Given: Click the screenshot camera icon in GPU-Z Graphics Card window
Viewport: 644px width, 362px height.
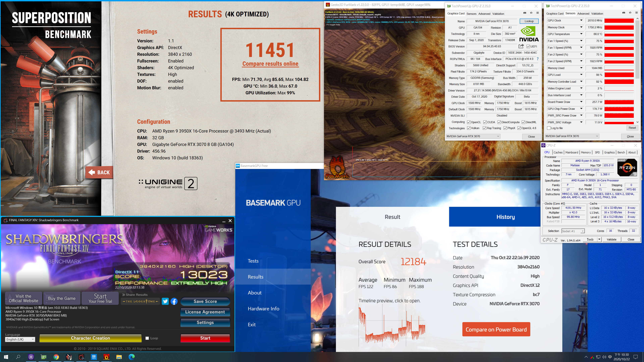Looking at the screenshot, I should coord(524,13).
